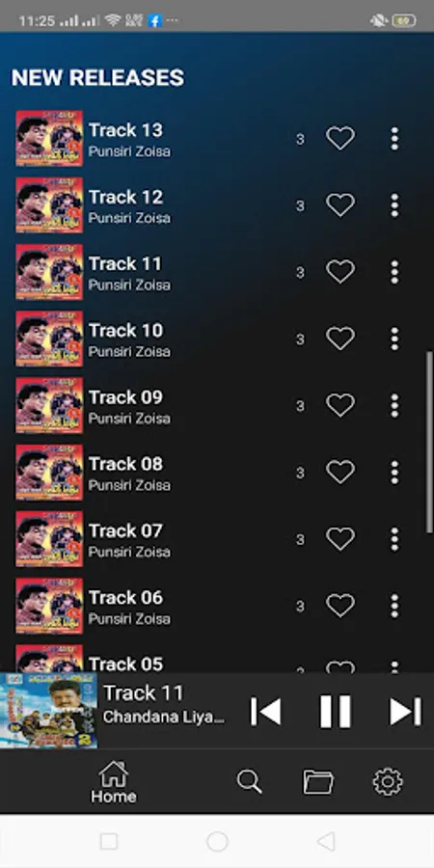Image resolution: width=434 pixels, height=868 pixels.
Task: Open three-dot menu for Track 09
Action: (394, 406)
